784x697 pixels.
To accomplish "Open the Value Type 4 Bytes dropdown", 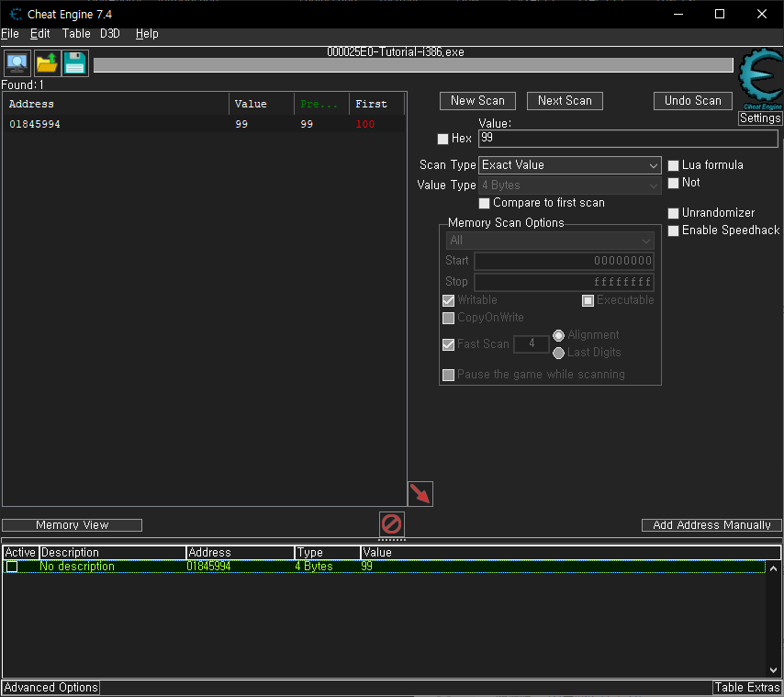I will (x=569, y=185).
